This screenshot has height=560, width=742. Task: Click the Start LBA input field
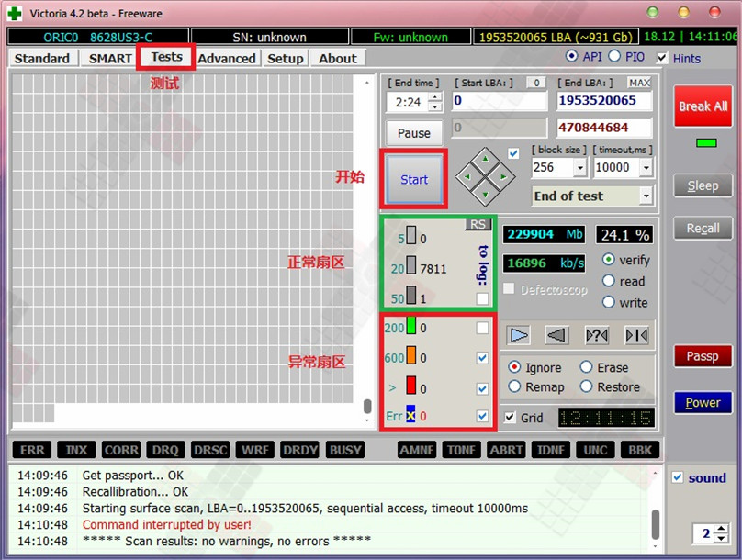pos(499,101)
